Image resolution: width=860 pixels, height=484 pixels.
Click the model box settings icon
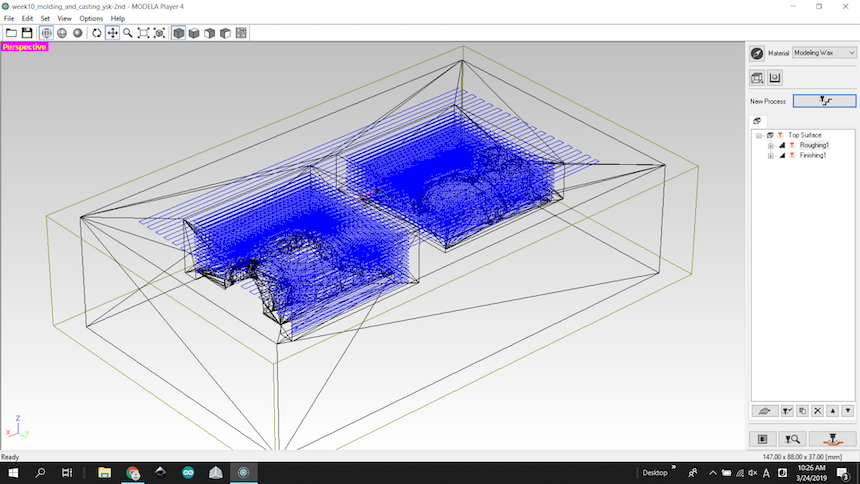[x=757, y=78]
